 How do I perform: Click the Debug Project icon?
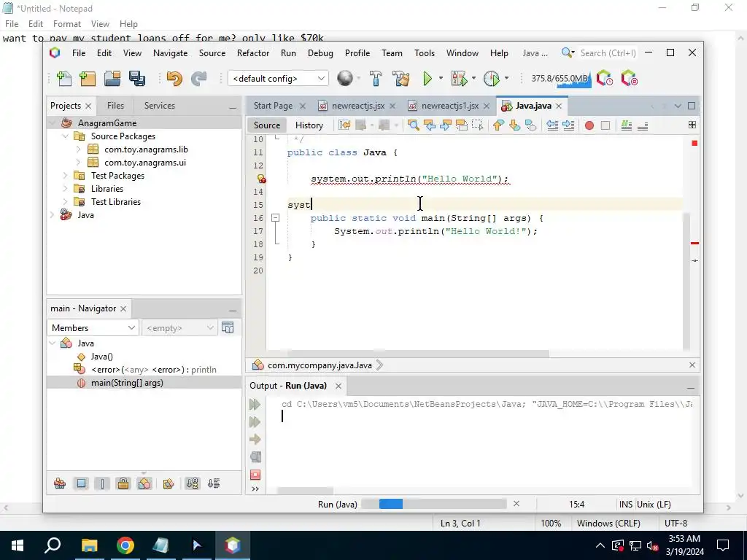[460, 79]
